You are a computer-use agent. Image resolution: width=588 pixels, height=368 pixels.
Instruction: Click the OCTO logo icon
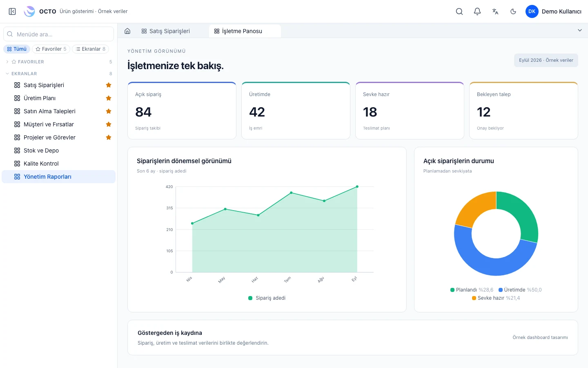point(29,11)
